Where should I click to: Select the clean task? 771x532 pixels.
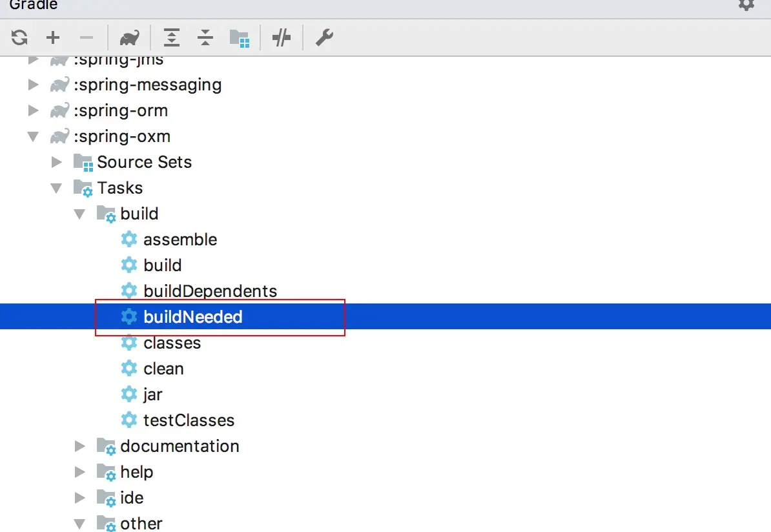385,369
